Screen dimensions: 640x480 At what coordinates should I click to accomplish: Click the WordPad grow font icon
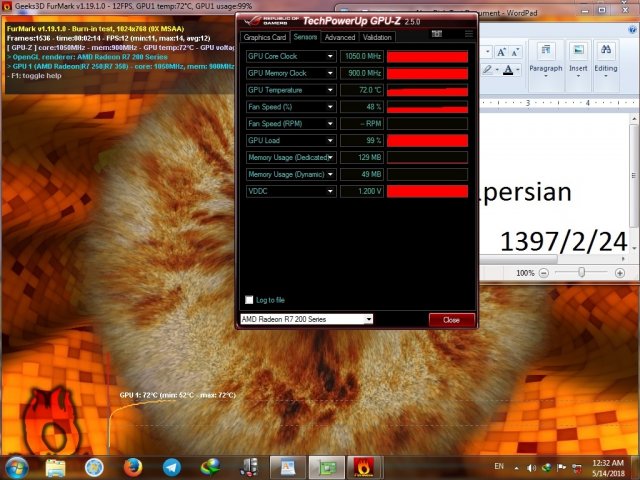[x=501, y=52]
